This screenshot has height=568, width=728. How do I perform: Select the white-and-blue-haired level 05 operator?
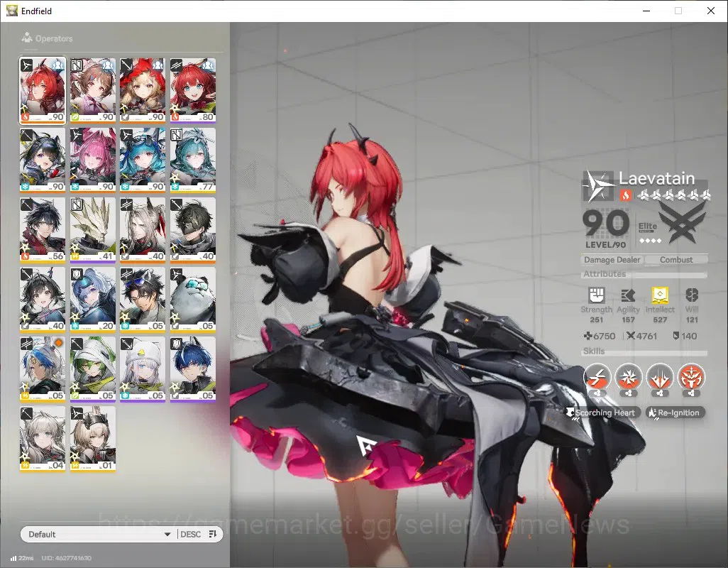click(43, 368)
